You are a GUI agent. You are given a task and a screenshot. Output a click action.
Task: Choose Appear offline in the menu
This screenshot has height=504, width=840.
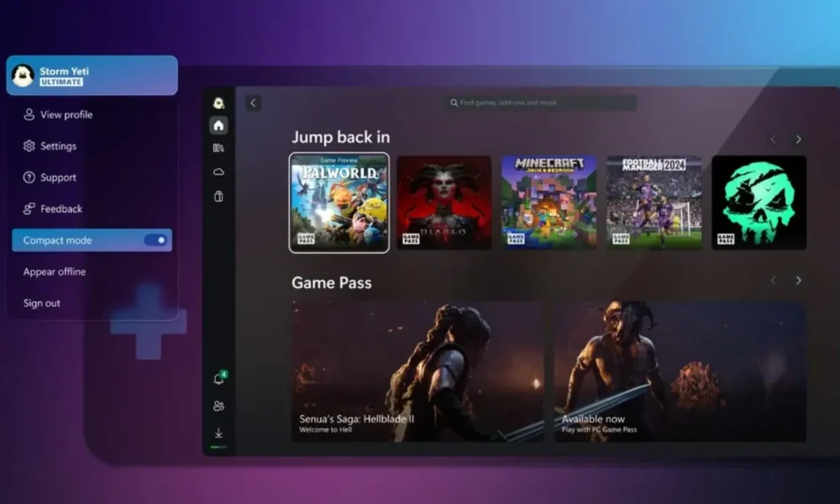[54, 271]
